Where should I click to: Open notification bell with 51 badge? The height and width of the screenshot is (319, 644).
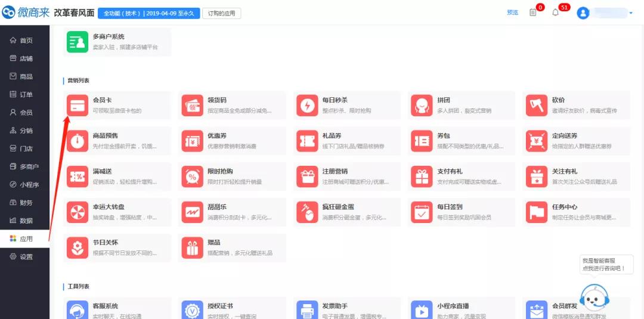pyautogui.click(x=556, y=13)
